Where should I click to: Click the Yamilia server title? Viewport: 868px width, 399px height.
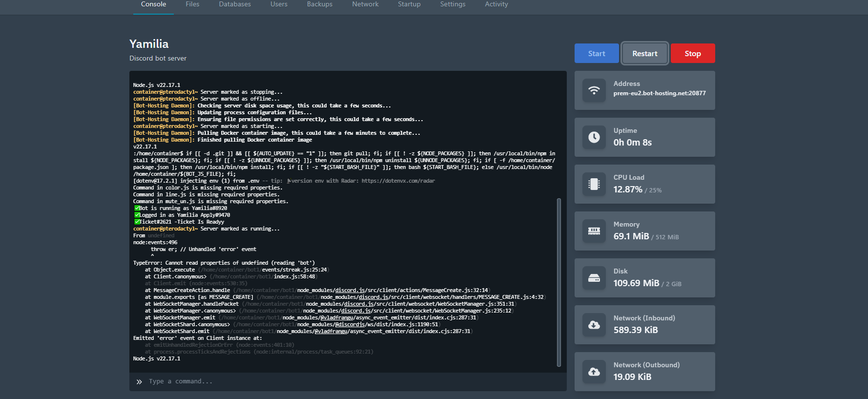pyautogui.click(x=149, y=44)
